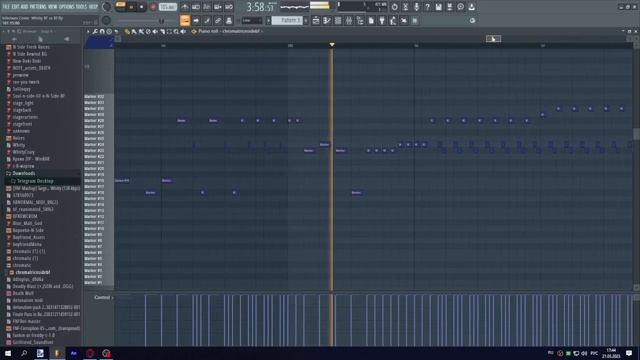Open the Piano roll view toolbar icon
The width and height of the screenshot is (640, 360).
coord(327,20)
